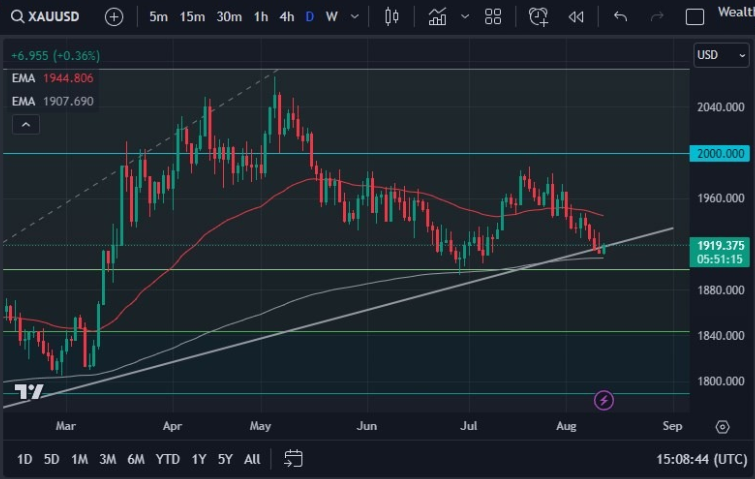The width and height of the screenshot is (755, 479).
Task: Switch to the 4h timeframe
Action: pyautogui.click(x=287, y=17)
